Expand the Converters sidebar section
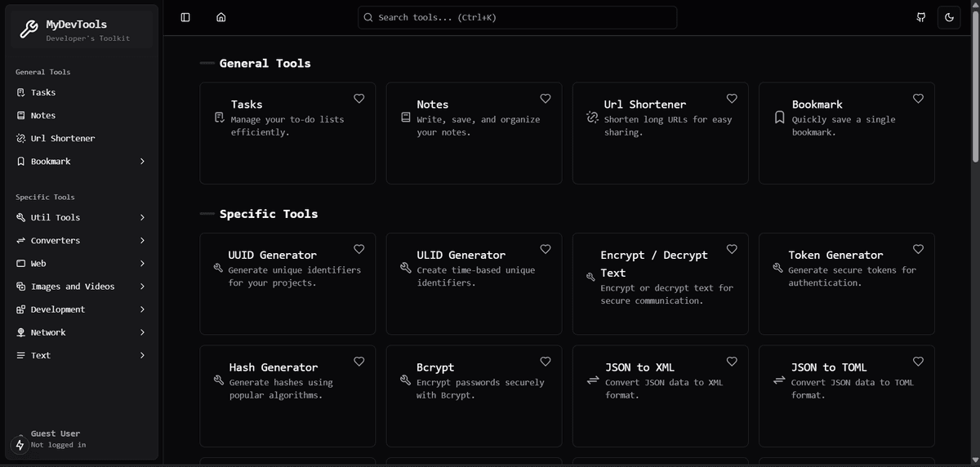The width and height of the screenshot is (980, 467). [82, 241]
